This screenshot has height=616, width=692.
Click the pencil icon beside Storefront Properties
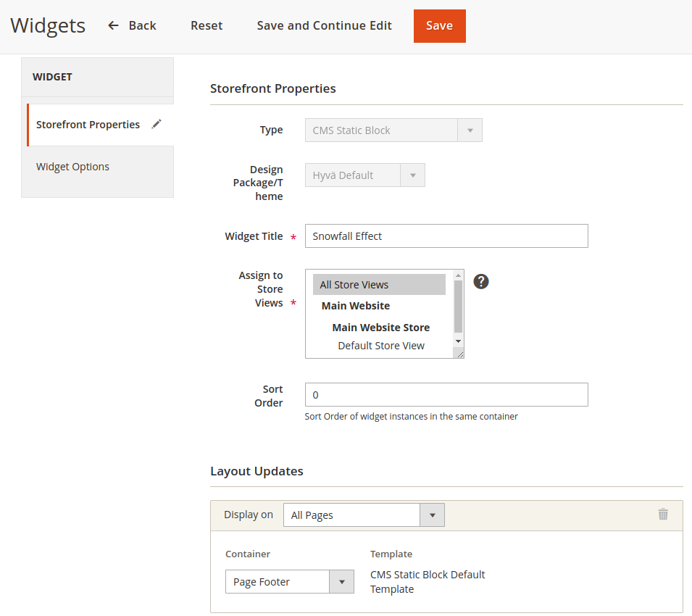coord(157,125)
